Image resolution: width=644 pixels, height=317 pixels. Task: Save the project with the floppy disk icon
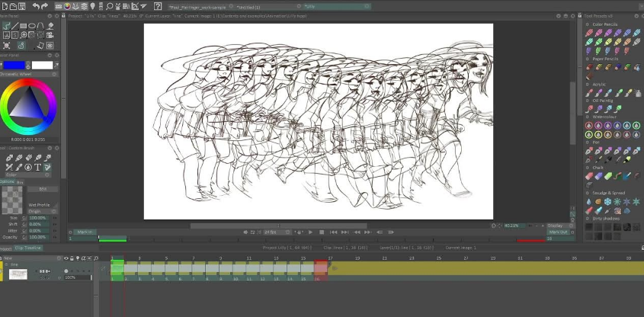tap(22, 6)
